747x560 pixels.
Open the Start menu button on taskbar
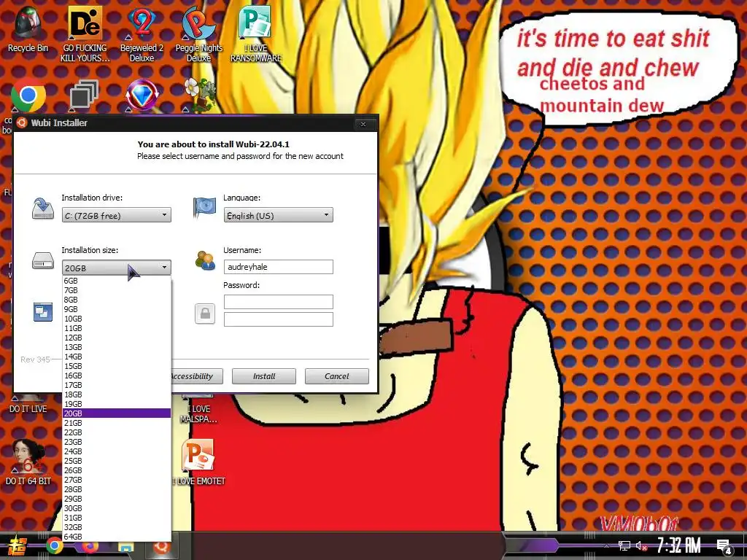point(16,546)
